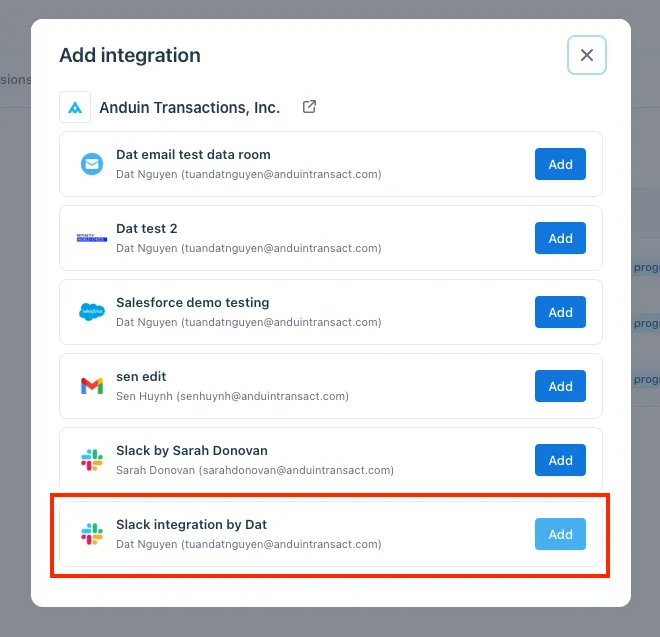This screenshot has height=637, width=660.
Task: Close the Add integration dialog
Action: pos(587,55)
